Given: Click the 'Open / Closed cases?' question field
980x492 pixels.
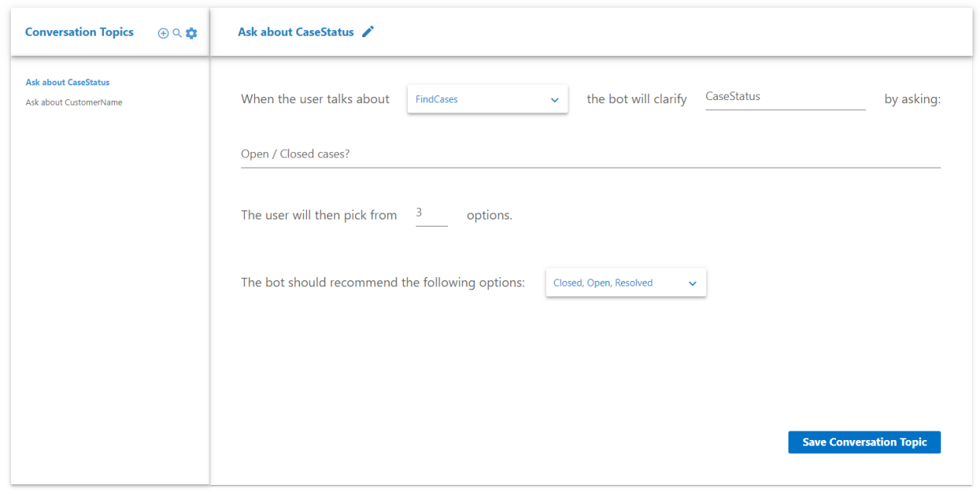Looking at the screenshot, I should pos(590,154).
